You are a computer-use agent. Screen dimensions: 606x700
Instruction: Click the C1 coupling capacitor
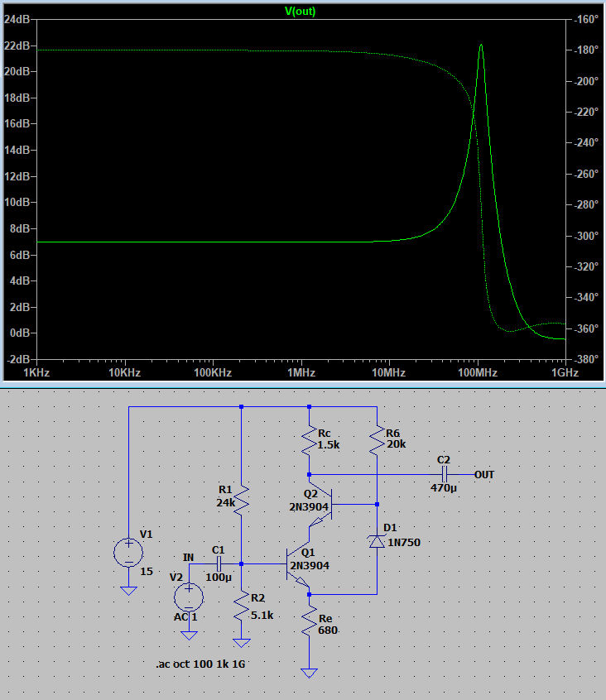click(x=219, y=563)
